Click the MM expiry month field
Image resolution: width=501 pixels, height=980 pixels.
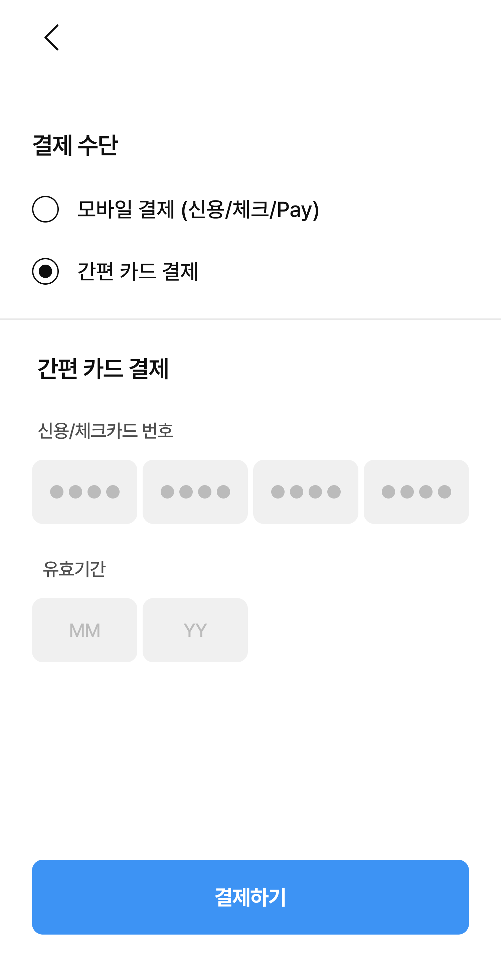[85, 630]
